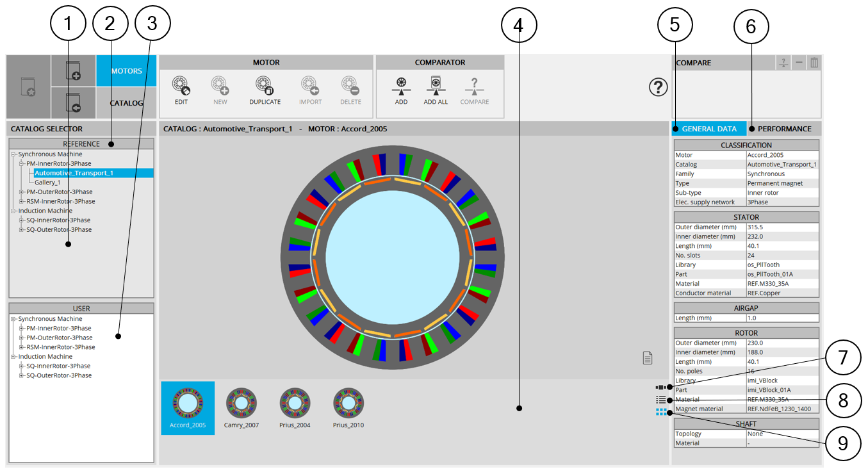Switch to the Performance tab

784,129
